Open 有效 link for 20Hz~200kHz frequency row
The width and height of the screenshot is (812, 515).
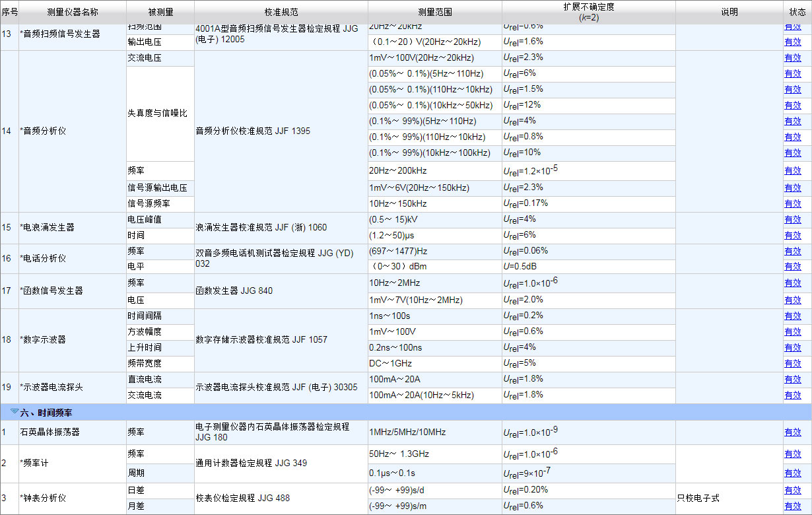click(x=792, y=170)
